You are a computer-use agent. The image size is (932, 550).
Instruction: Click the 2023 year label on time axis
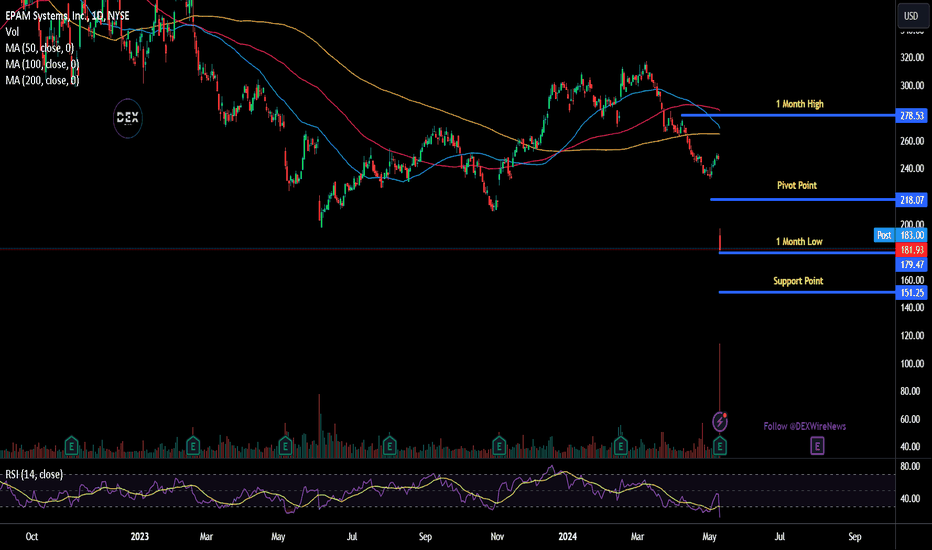pos(140,536)
